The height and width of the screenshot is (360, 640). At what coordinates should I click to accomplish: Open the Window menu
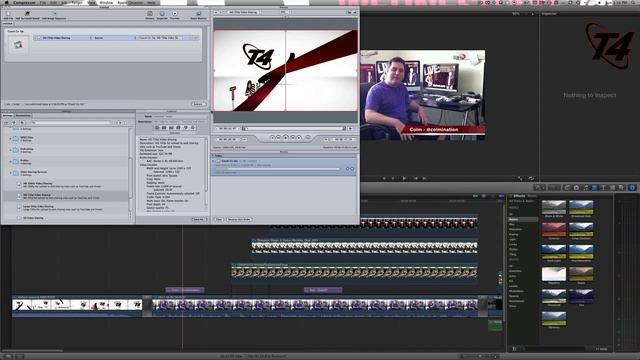106,2
